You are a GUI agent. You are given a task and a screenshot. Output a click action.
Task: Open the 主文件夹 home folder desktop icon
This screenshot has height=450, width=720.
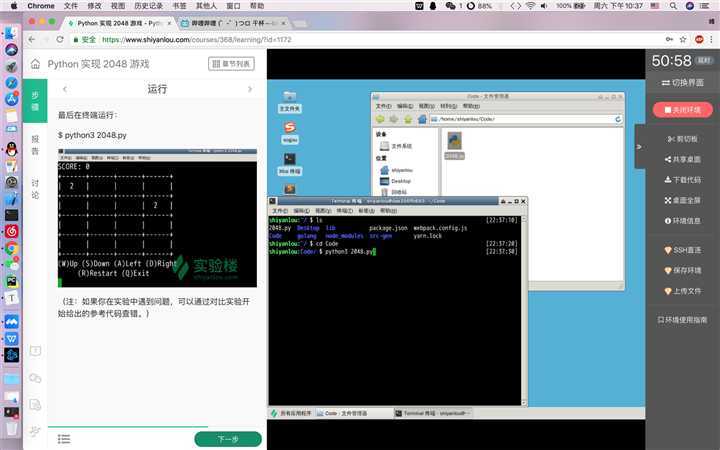(289, 101)
